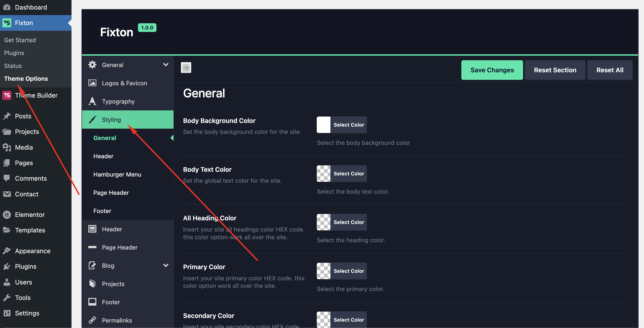Click the Page Header bar icon
The height and width of the screenshot is (328, 644).
pos(92,247)
